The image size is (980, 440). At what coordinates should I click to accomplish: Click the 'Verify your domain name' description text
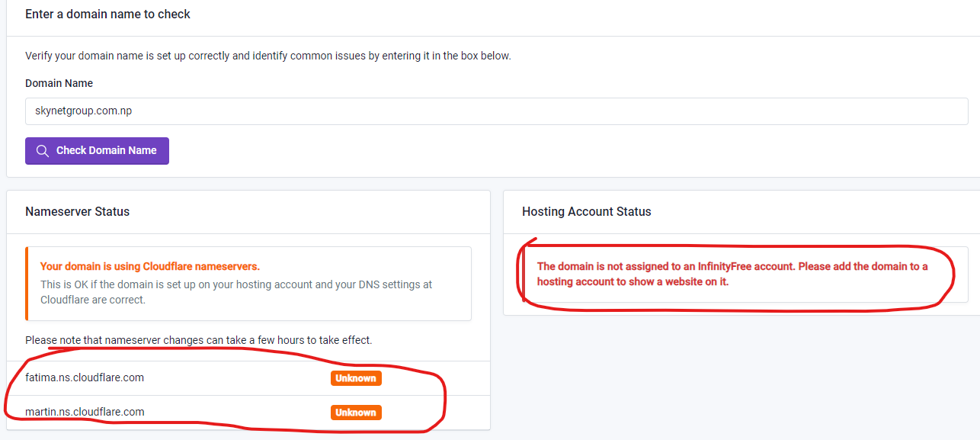point(267,56)
